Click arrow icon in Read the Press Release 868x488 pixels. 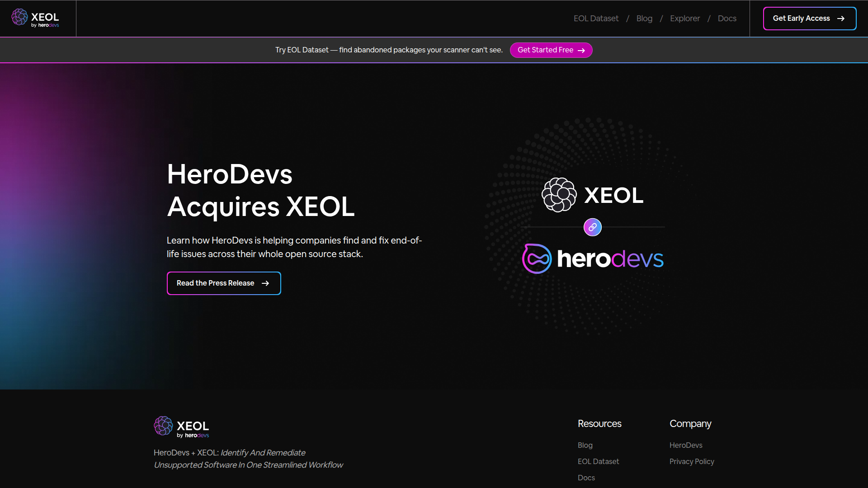point(265,283)
